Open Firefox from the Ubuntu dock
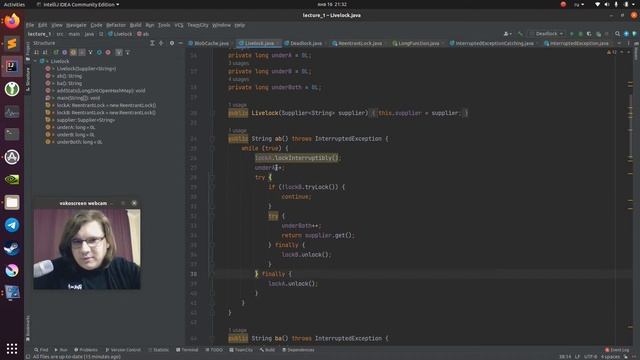This screenshot has height=360, width=640. [x=12, y=21]
